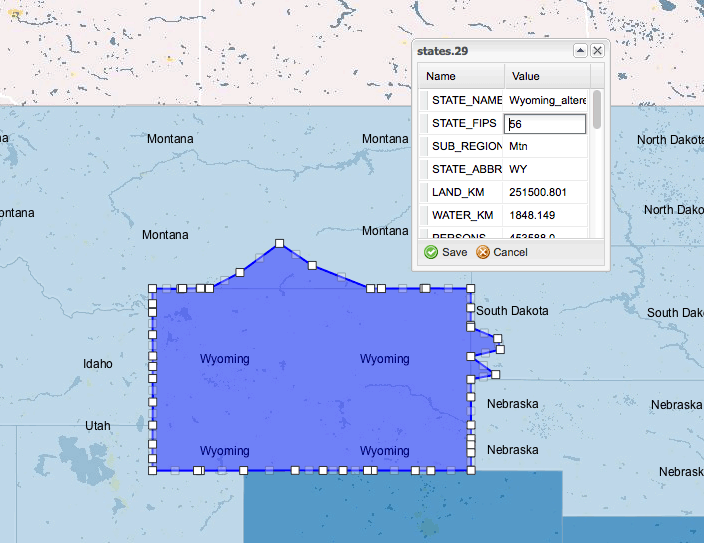Select the easternmost vertex on the right edge
Viewport: 704px width, 543px height.
501,349
